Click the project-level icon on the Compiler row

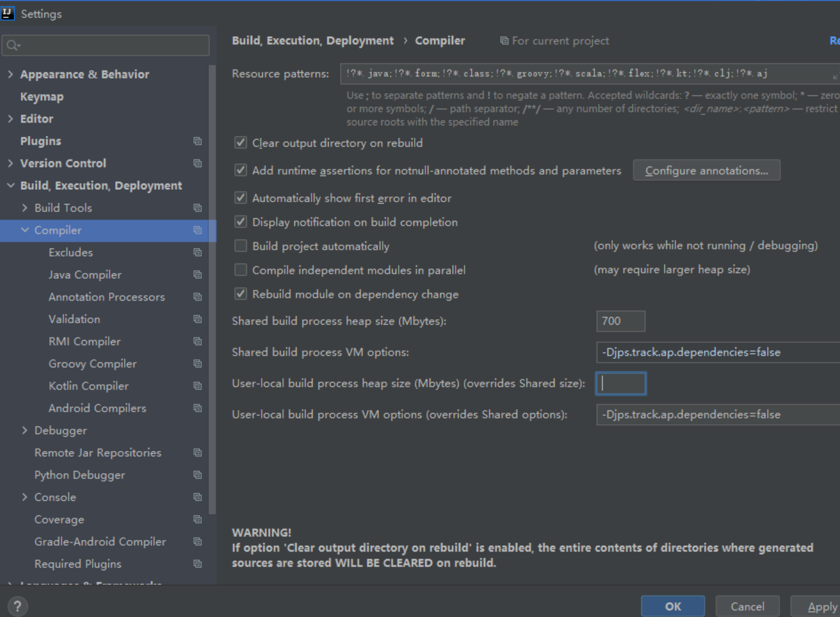(x=198, y=230)
